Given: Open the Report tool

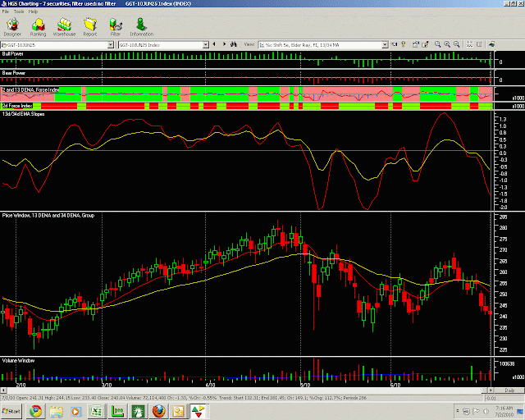Looking at the screenshot, I should click(90, 27).
